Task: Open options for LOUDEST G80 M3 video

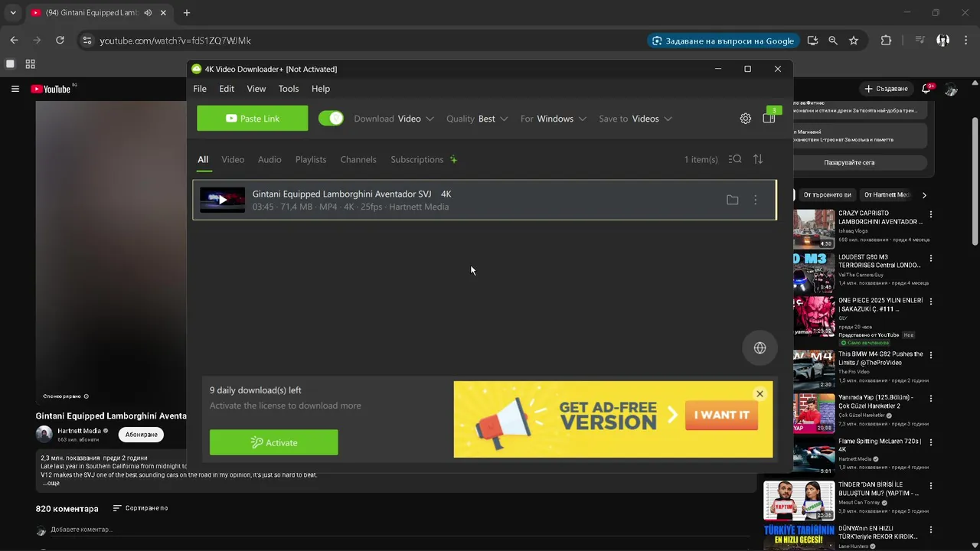Action: tap(930, 259)
